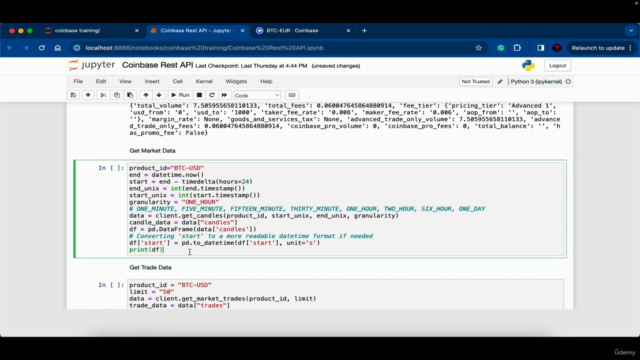Image resolution: width=640 pixels, height=360 pixels.
Task: Go back in browser history
Action: click(10, 48)
